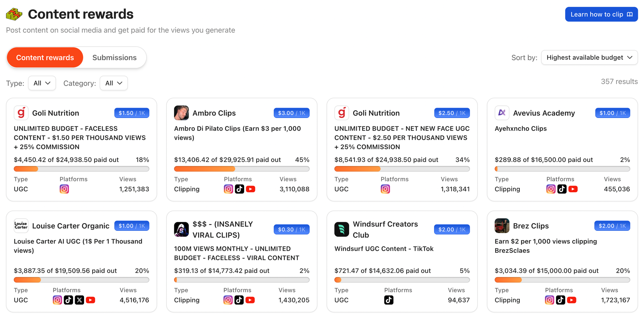Screen dimensions: 644x317
Task: Click the Louise Carter Organic logo
Action: [21, 226]
